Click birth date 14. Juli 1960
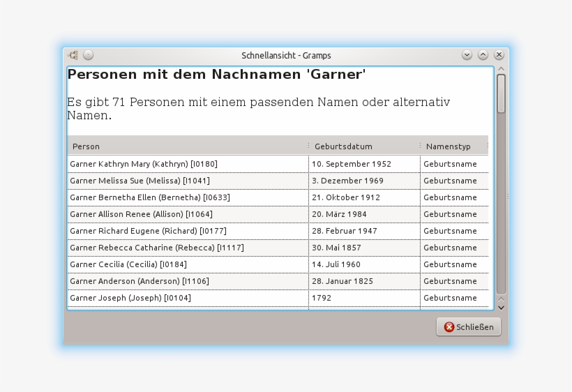The height and width of the screenshot is (392, 572). pyautogui.click(x=336, y=265)
